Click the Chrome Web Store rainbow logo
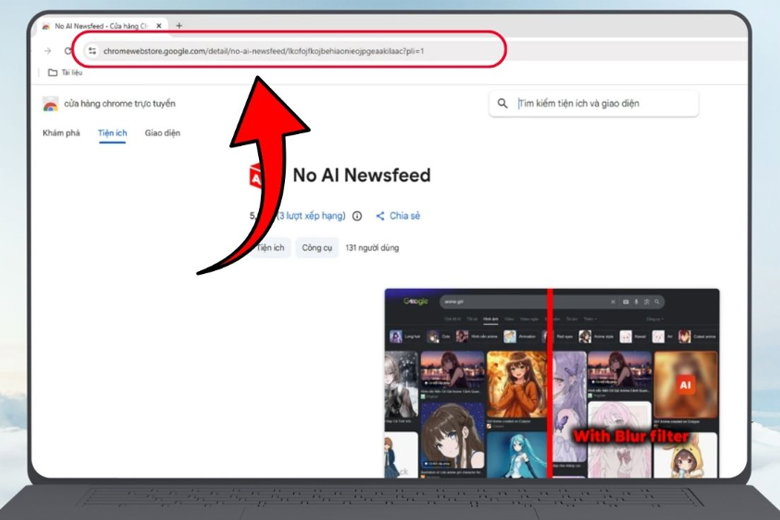The image size is (780, 520). (50, 104)
